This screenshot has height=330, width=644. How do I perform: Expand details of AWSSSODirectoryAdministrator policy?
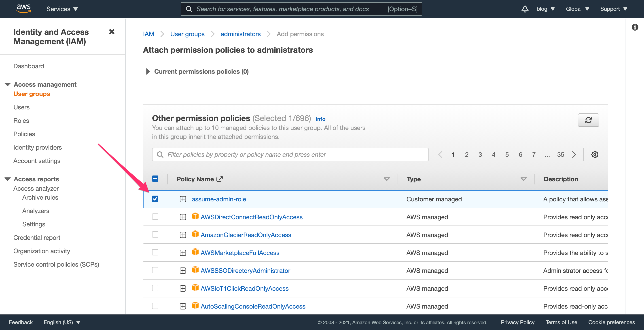click(x=183, y=271)
